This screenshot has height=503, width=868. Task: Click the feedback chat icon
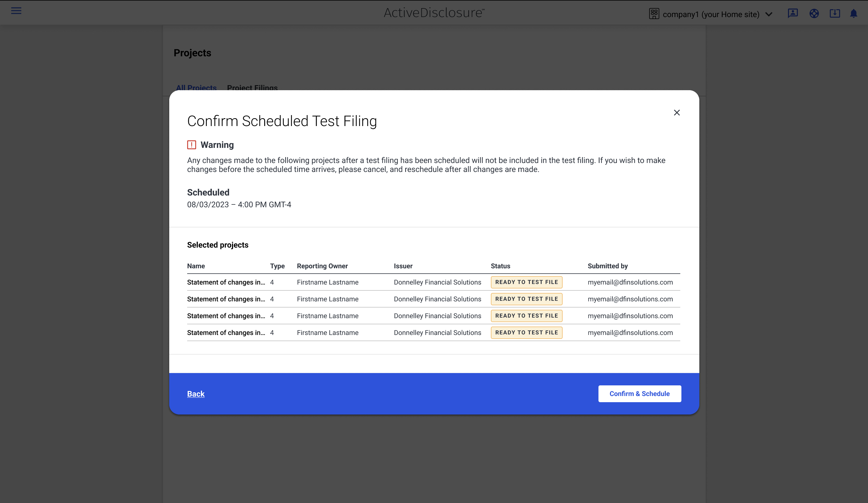(793, 13)
